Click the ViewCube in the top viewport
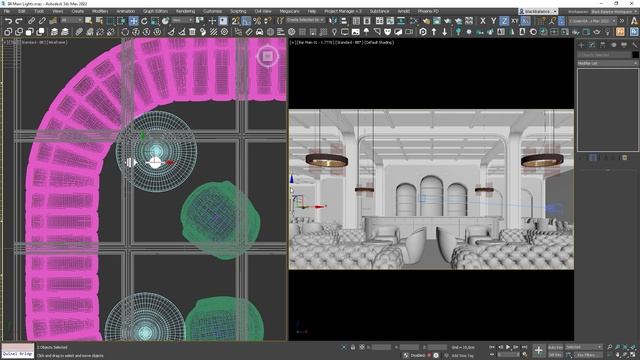Screen dimensions: 640x360 pyautogui.click(x=267, y=56)
